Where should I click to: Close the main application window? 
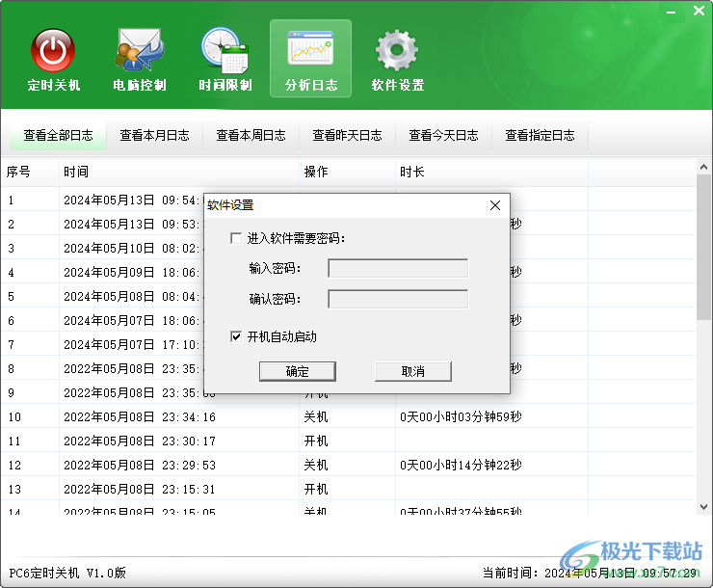coord(699,11)
